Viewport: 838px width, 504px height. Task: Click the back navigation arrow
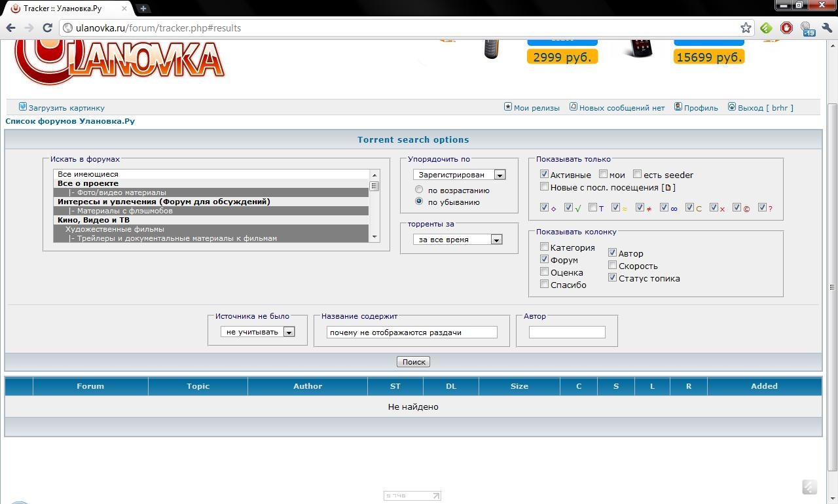pos(10,28)
